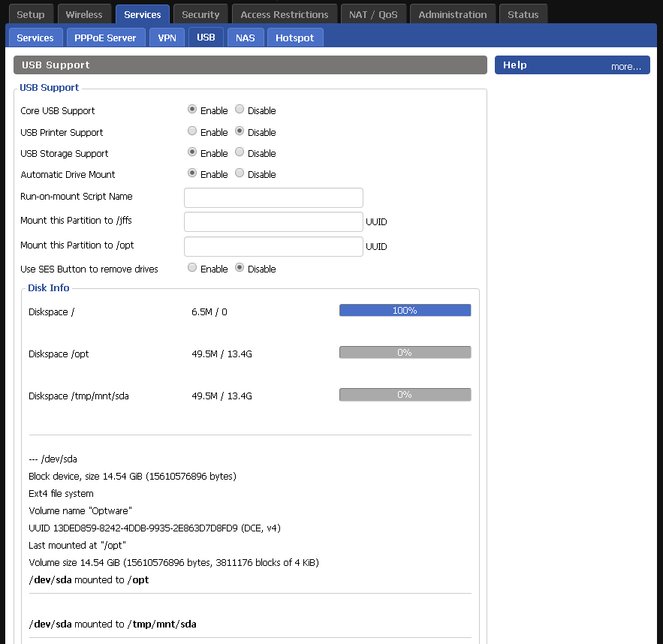
Task: Open the VPN sub-tab
Action: click(167, 38)
